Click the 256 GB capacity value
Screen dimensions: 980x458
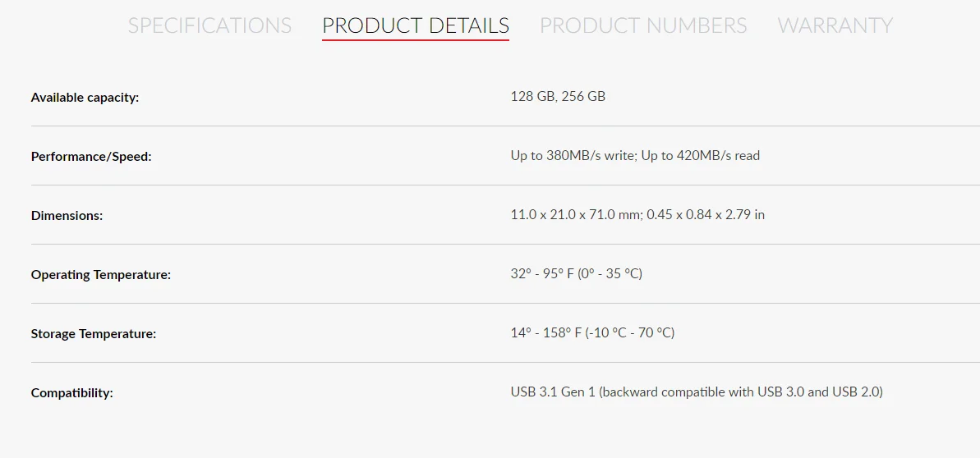(583, 97)
